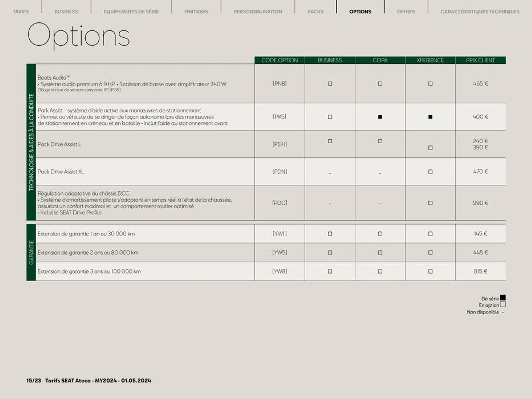
Task: Click Park Assist filled square under Copa
Action: pyautogui.click(x=380, y=117)
